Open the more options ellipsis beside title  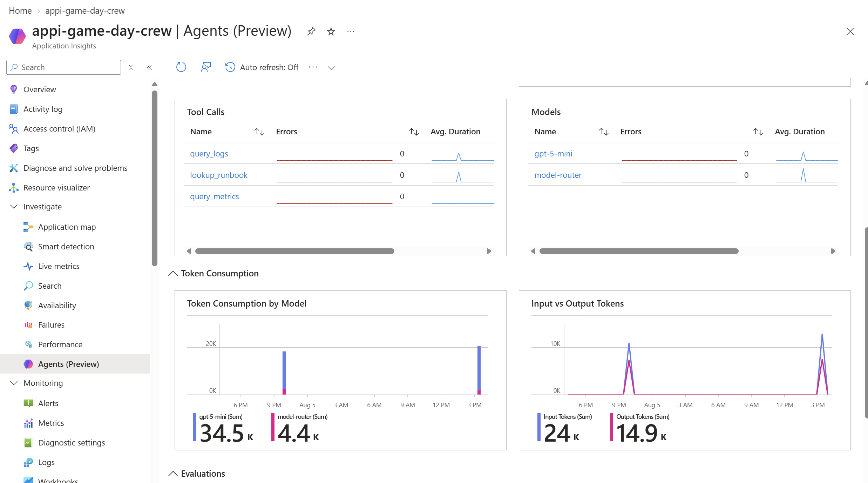tap(351, 32)
